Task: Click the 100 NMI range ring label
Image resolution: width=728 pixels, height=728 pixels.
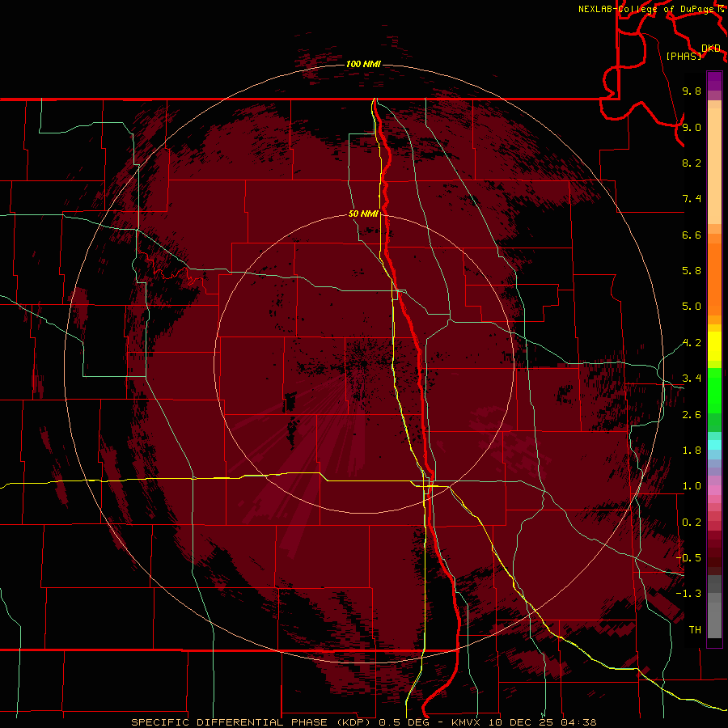Action: (363, 64)
